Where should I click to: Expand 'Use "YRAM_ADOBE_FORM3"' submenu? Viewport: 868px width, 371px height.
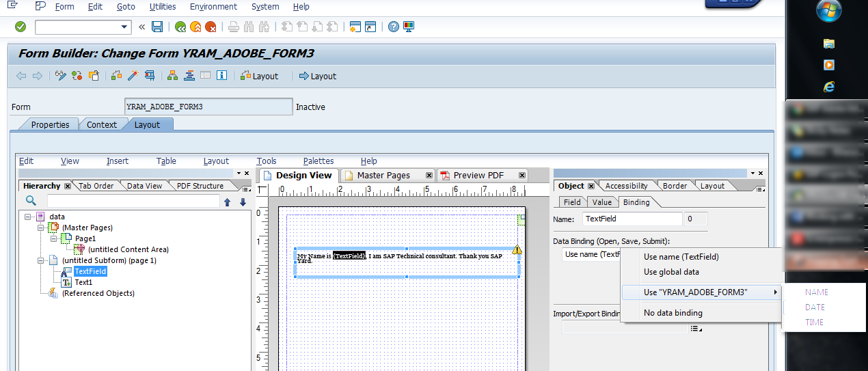pyautogui.click(x=701, y=292)
